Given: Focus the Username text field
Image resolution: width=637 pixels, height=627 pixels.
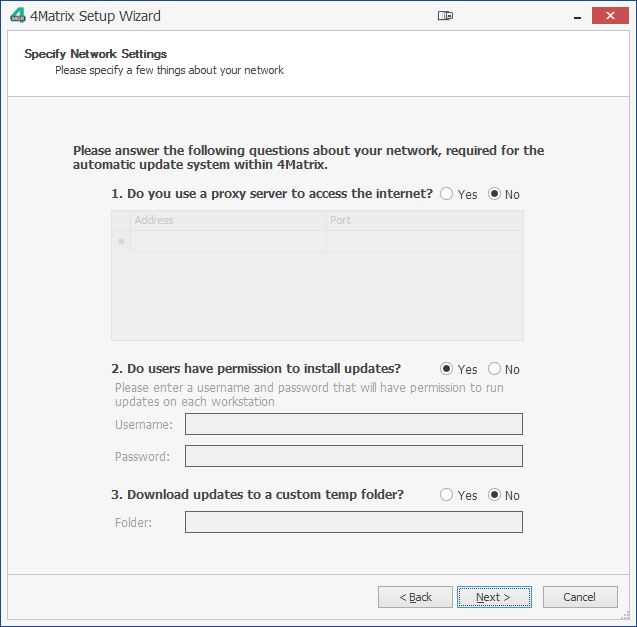Looking at the screenshot, I should (353, 425).
